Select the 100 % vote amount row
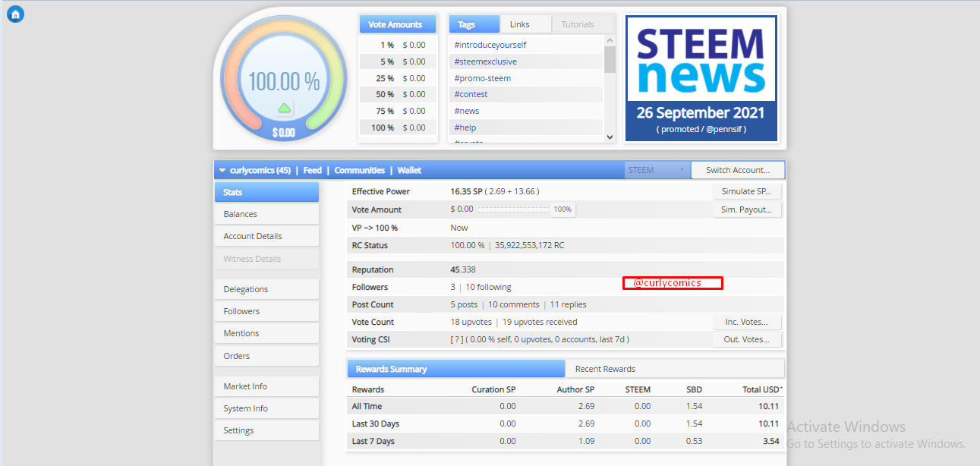The width and height of the screenshot is (980, 466). 398,128
